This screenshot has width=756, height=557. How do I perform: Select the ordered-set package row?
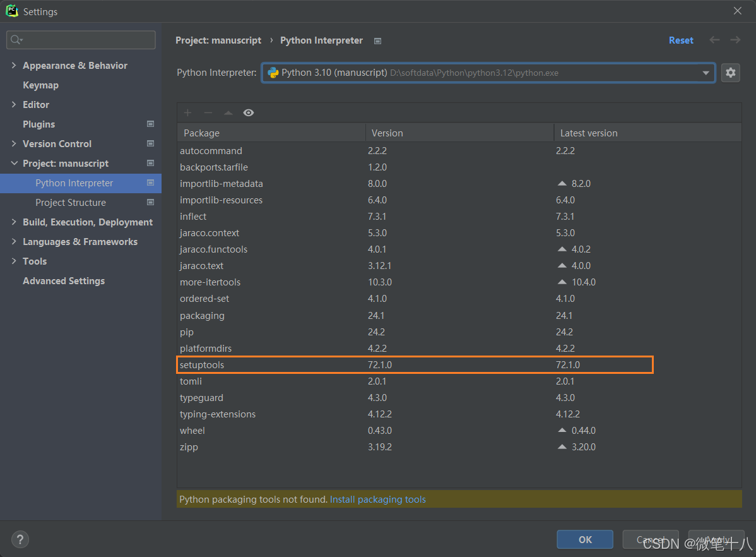point(459,298)
